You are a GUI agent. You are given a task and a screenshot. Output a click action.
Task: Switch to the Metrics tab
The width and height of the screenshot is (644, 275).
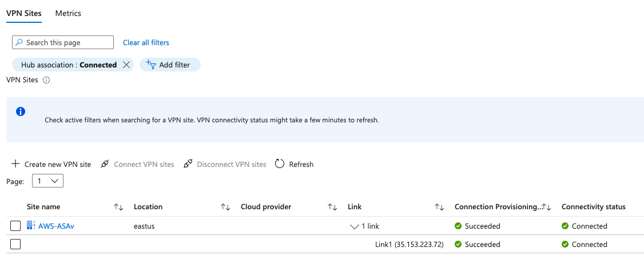point(68,13)
